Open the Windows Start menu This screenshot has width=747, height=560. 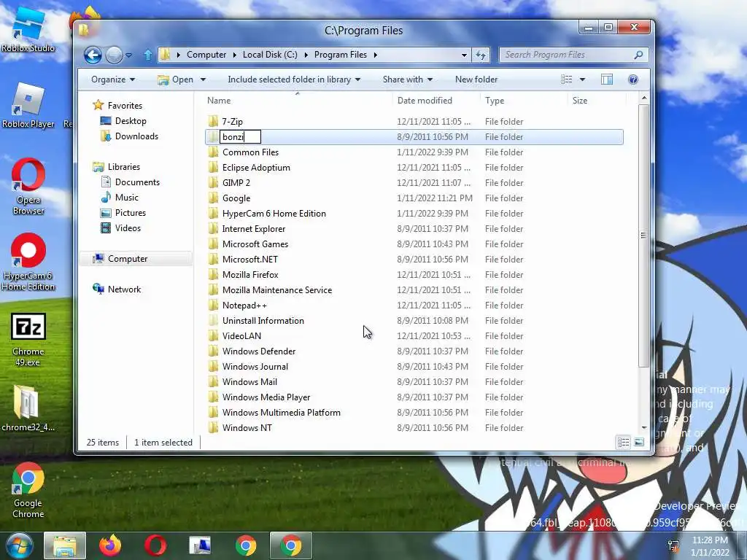[x=19, y=545]
